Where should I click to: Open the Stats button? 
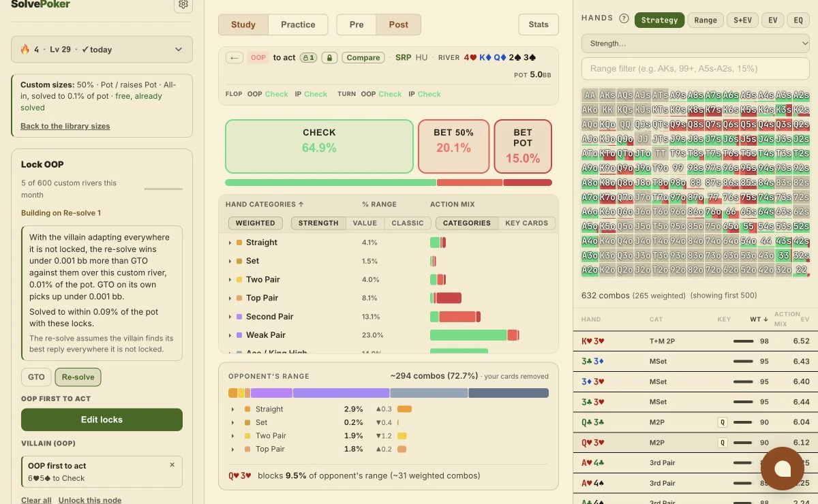(x=539, y=25)
